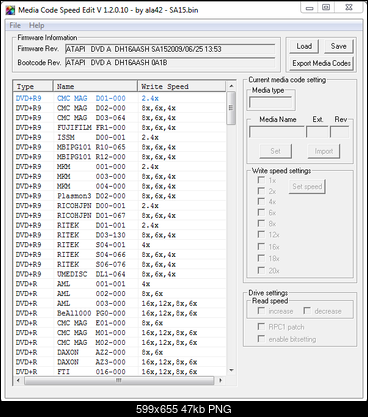The image size is (368, 417).
Task: Select the UMEDISC DL1-064 row
Action: point(120,274)
